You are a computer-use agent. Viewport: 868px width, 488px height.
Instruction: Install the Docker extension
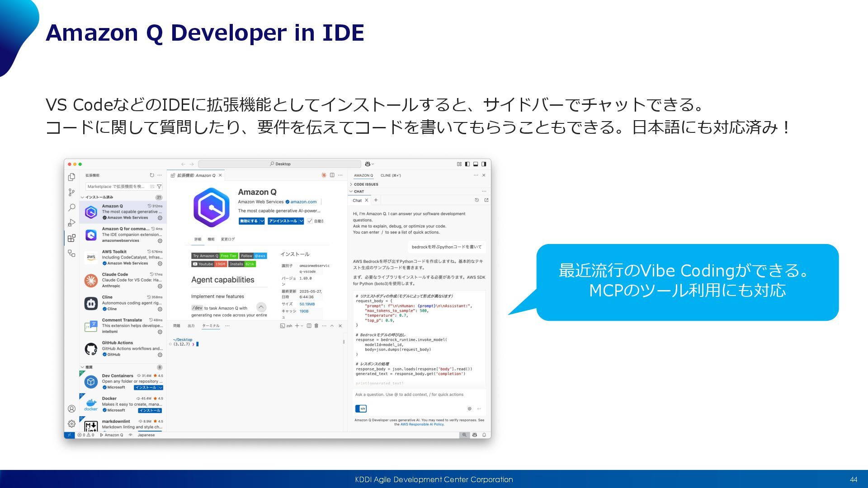150,410
